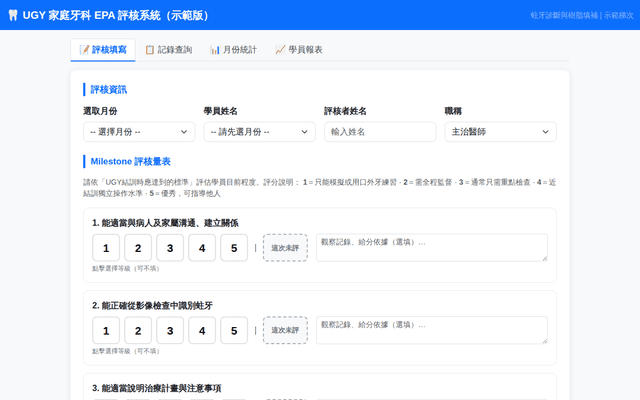This screenshot has height=400, width=640.
Task: Switch to the 記錄查詢 tab
Action: [169, 50]
